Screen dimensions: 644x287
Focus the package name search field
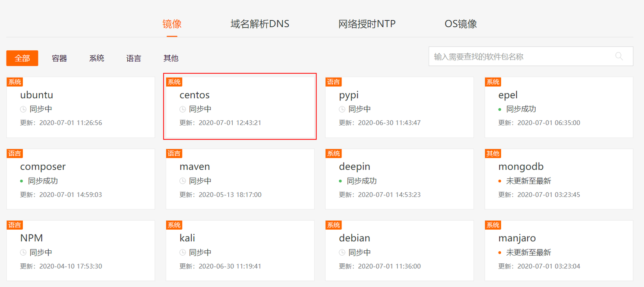pyautogui.click(x=518, y=56)
